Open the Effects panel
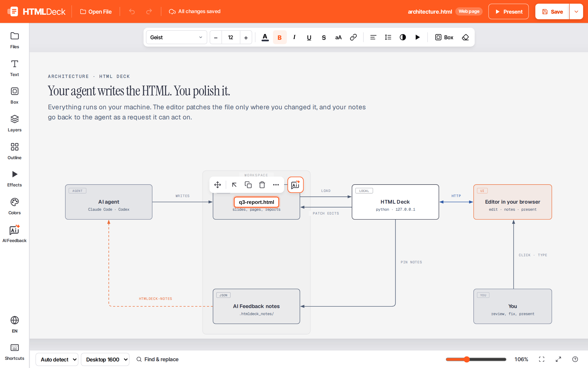The image size is (588, 368). (14, 179)
